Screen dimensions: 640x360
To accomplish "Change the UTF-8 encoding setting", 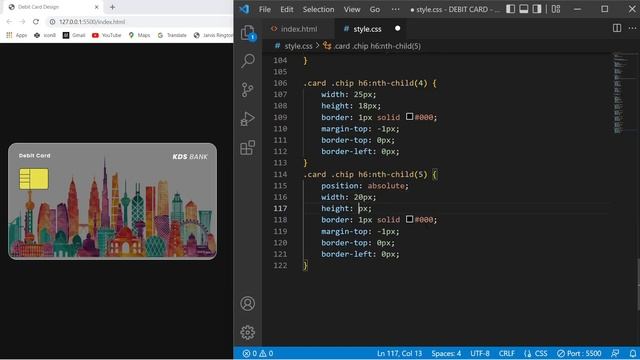I will [480, 353].
